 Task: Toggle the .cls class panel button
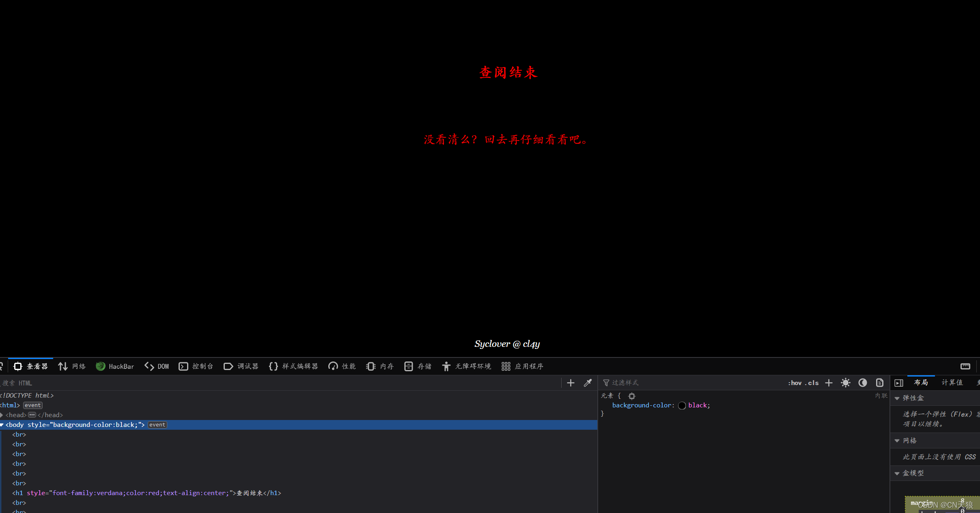812,383
